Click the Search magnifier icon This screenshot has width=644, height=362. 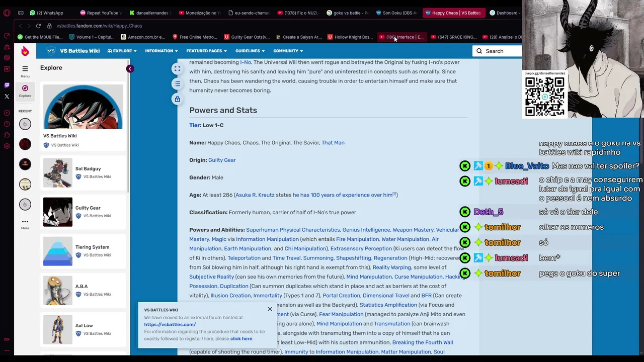(479, 51)
